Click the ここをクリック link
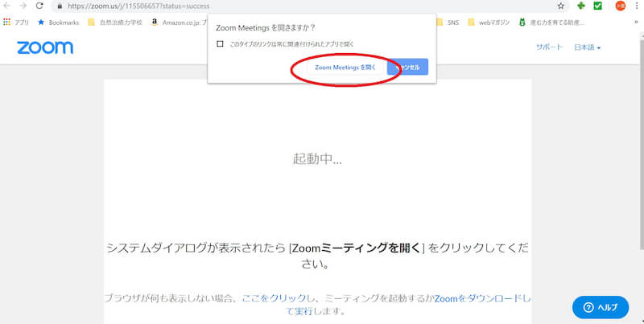Image resolution: width=644 pixels, height=324 pixels. tap(274, 298)
